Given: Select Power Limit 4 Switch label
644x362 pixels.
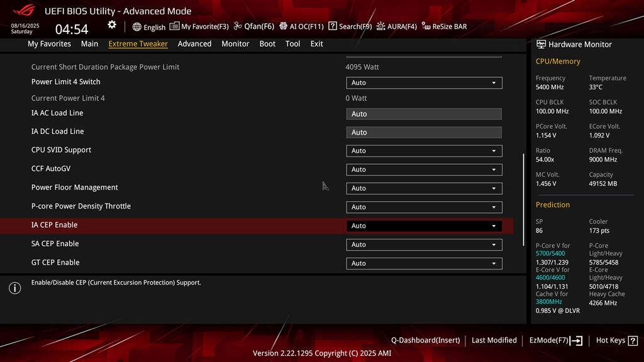Looking at the screenshot, I should pyautogui.click(x=65, y=82).
